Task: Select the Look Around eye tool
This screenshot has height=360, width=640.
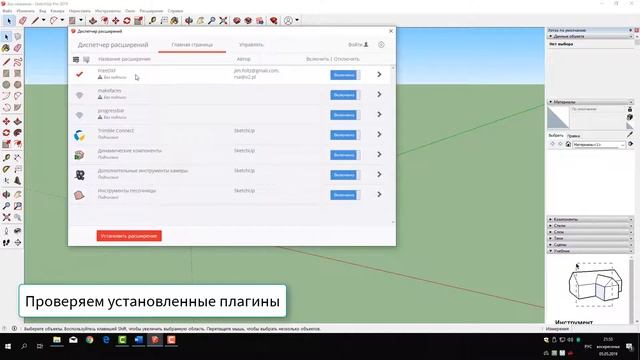Action: [18, 231]
